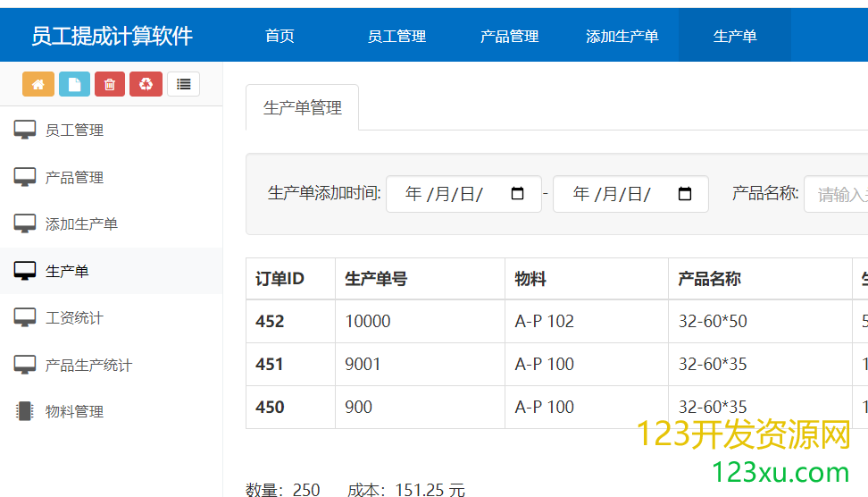Image resolution: width=868 pixels, height=497 pixels.
Task: Open calendar picker on end date field
Action: point(685,194)
